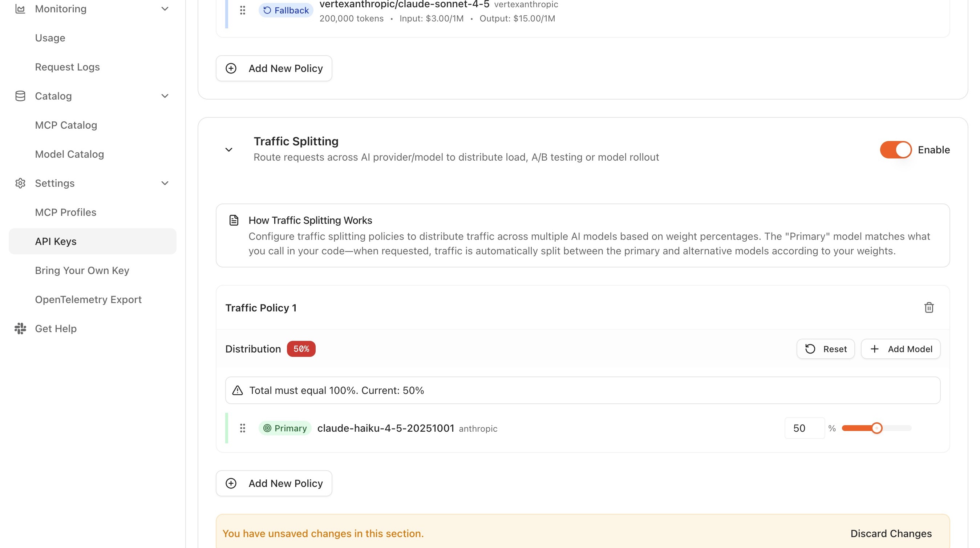
Task: Click the claude-haiku weight slider handle
Action: [876, 428]
